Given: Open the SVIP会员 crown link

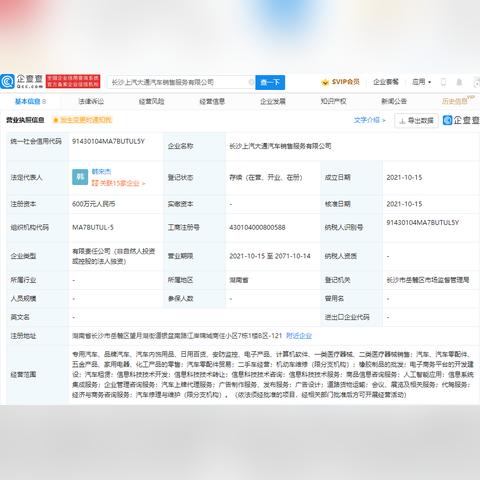Looking at the screenshot, I should click(x=340, y=82).
